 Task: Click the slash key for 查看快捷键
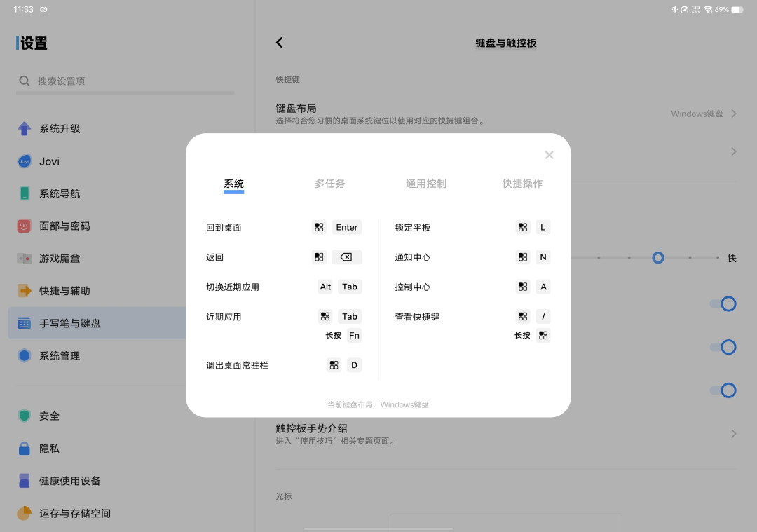[x=543, y=317]
